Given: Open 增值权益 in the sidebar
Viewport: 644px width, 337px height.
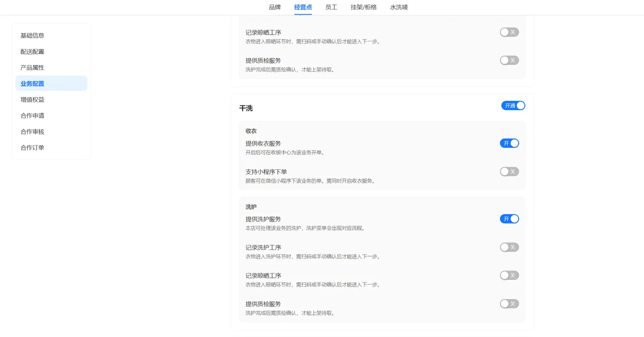Looking at the screenshot, I should tap(51, 99).
